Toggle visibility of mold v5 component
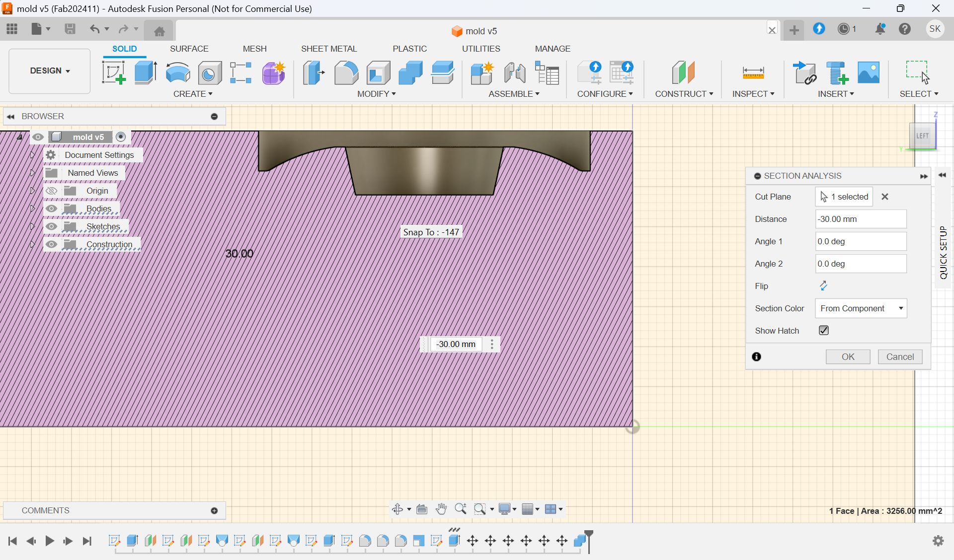The height and width of the screenshot is (560, 954). (x=38, y=137)
